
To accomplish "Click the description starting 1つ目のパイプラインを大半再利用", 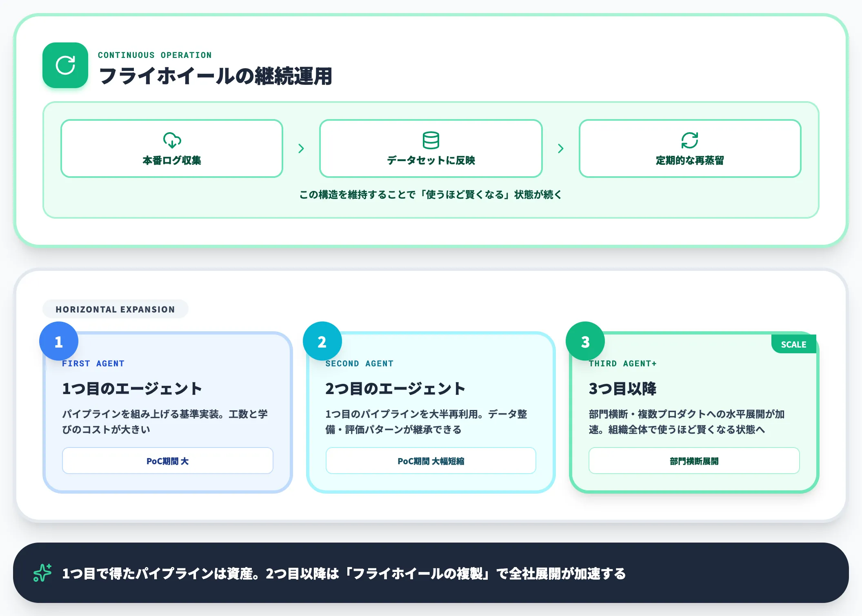I will [x=427, y=422].
